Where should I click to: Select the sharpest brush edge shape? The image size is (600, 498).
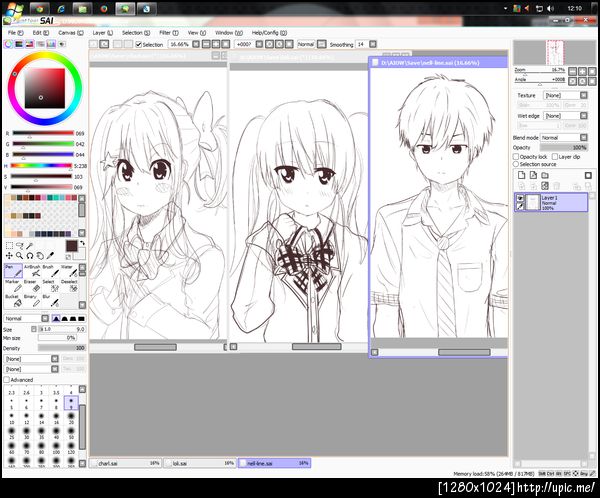point(56,318)
